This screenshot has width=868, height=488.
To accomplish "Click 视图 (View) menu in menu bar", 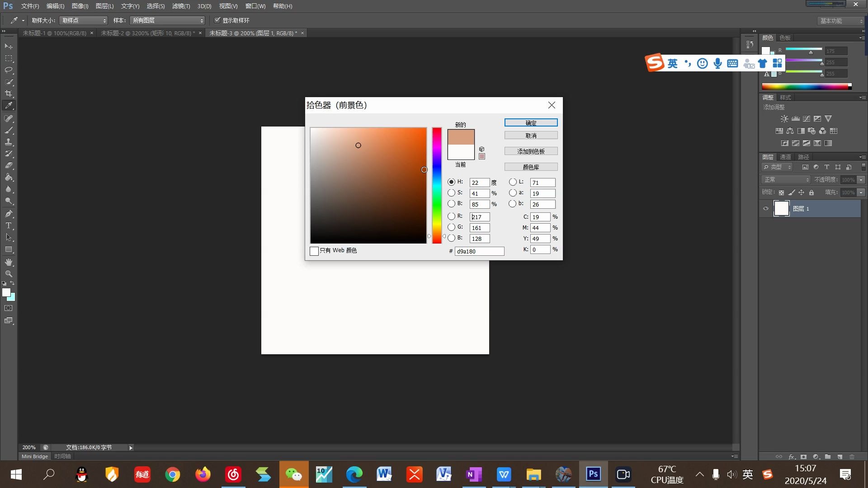I will click(228, 6).
